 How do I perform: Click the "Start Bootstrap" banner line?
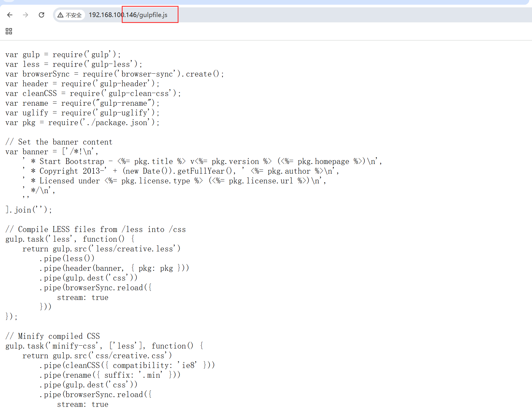tap(202, 161)
